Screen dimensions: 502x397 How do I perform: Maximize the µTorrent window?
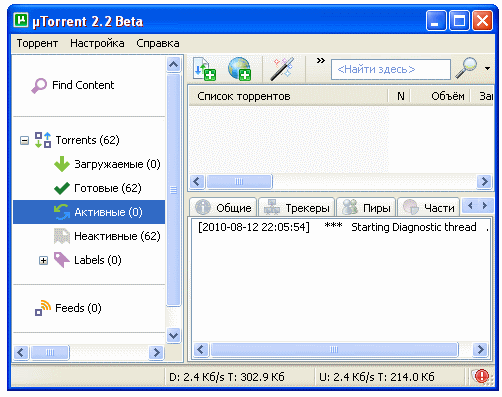pyautogui.click(x=459, y=21)
